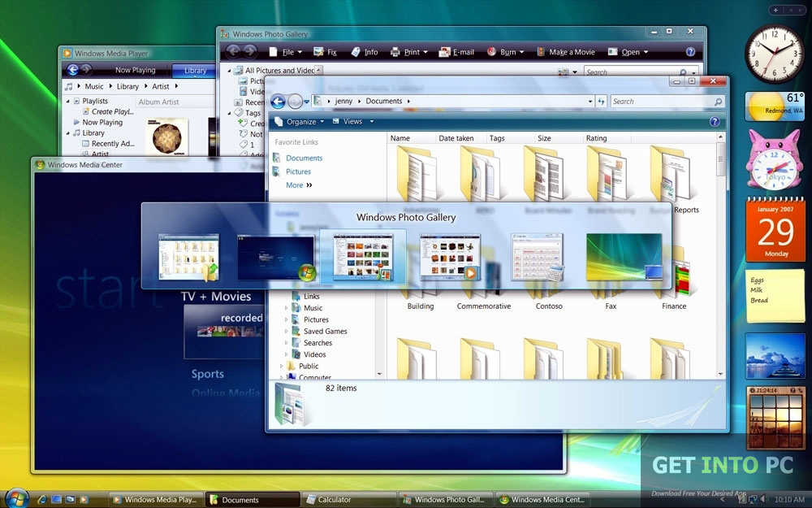Click the back navigation arrow in Documents window

(278, 101)
